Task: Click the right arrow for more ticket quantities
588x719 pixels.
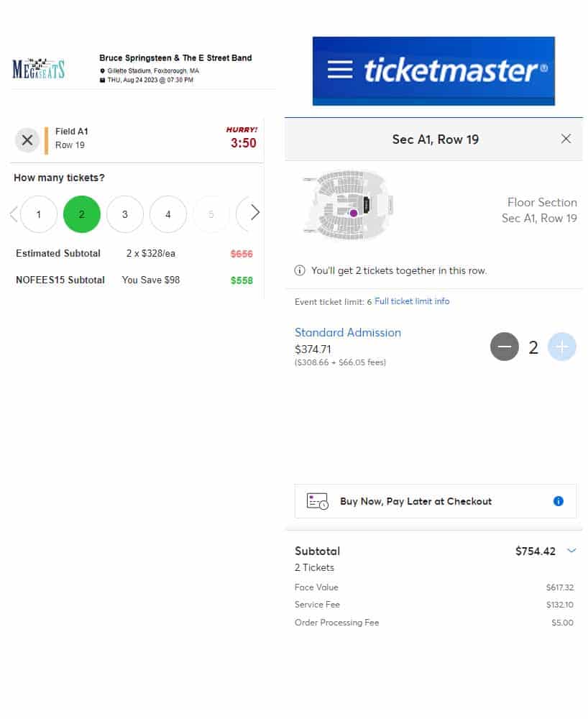Action: (255, 213)
